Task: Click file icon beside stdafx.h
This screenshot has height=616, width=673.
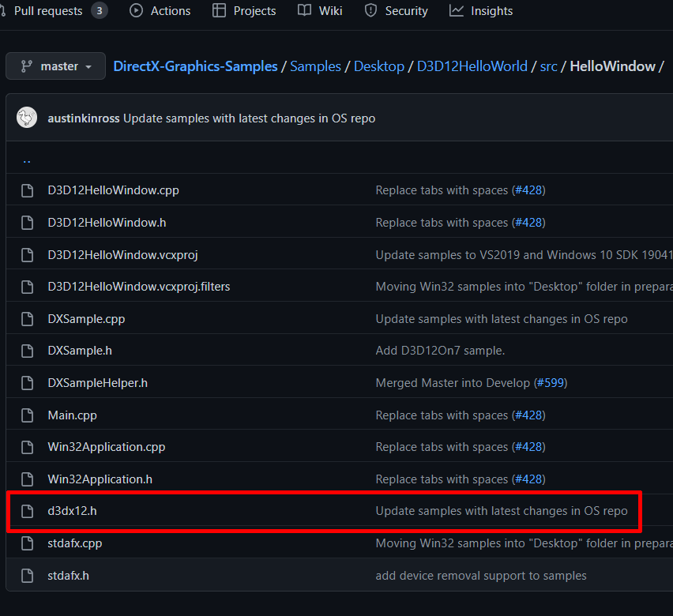Action: click(27, 576)
